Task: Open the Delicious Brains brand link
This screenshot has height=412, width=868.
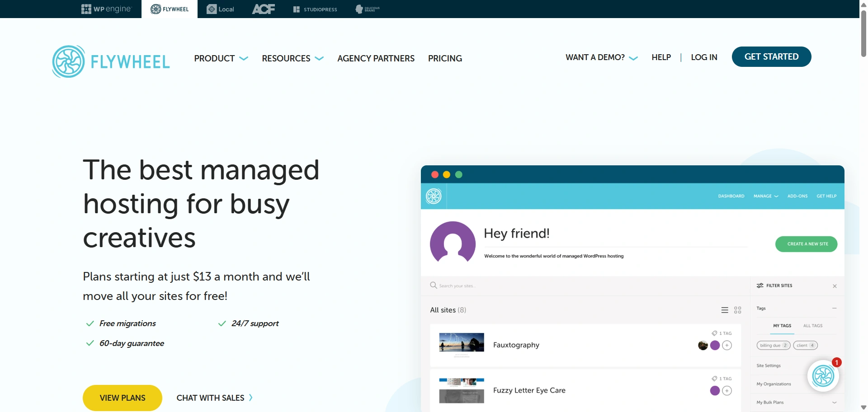Action: pos(368,9)
